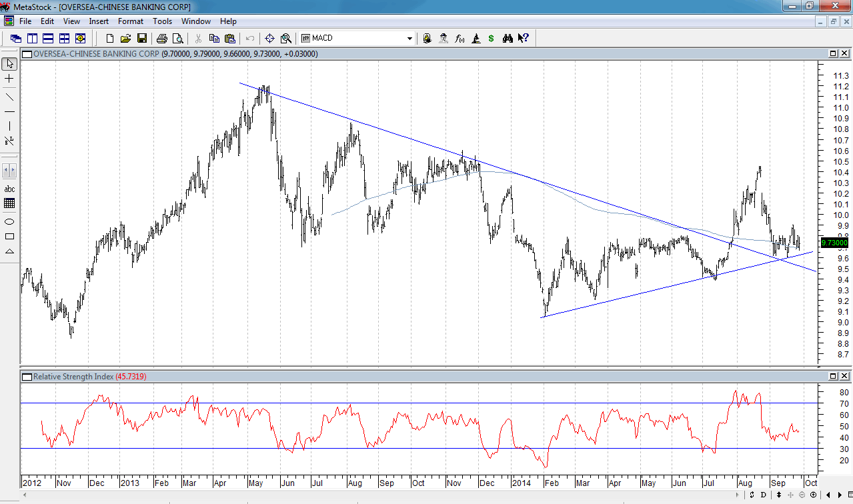Select the Choose Security crosshair icon

[270, 39]
